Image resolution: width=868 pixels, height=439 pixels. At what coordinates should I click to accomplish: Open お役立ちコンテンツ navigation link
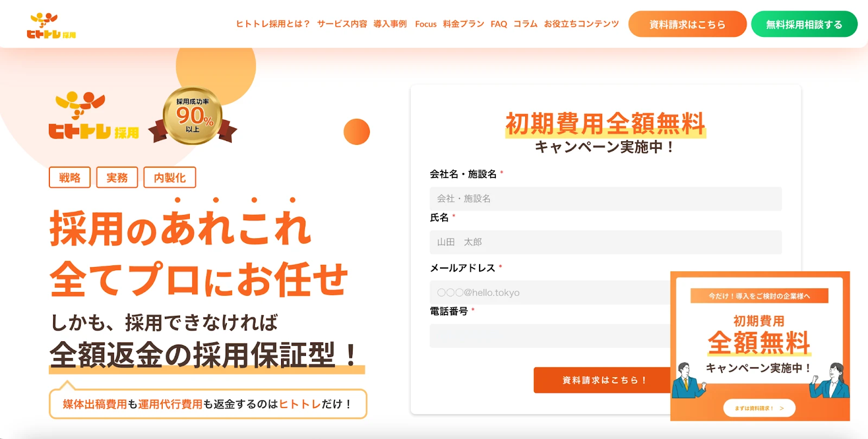(x=581, y=24)
